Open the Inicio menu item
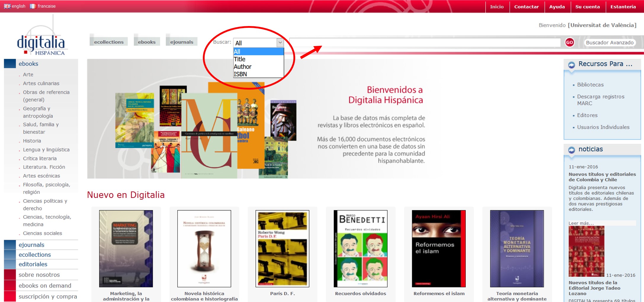644x302 pixels. coord(497,7)
